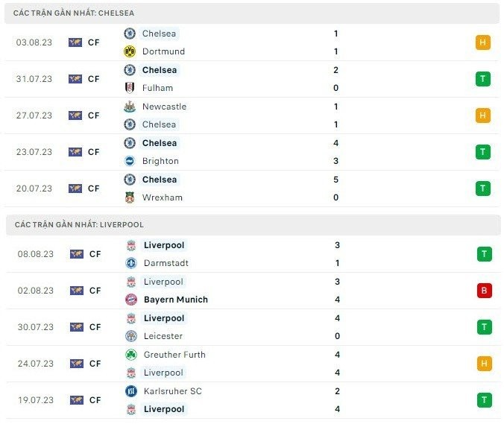
Task: Select the 'Các trận gần nhất: Chelsea' header
Action: pyautogui.click(x=74, y=13)
